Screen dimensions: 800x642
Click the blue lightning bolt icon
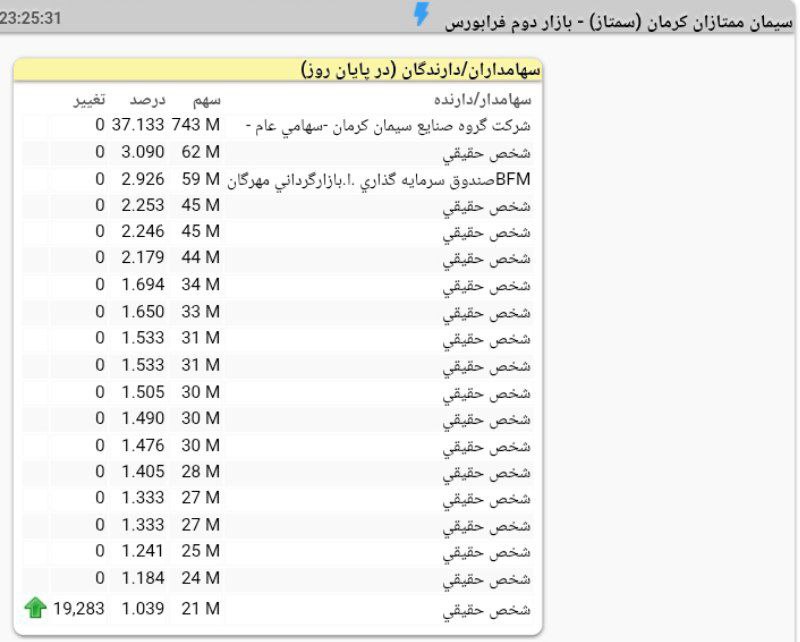point(422,14)
